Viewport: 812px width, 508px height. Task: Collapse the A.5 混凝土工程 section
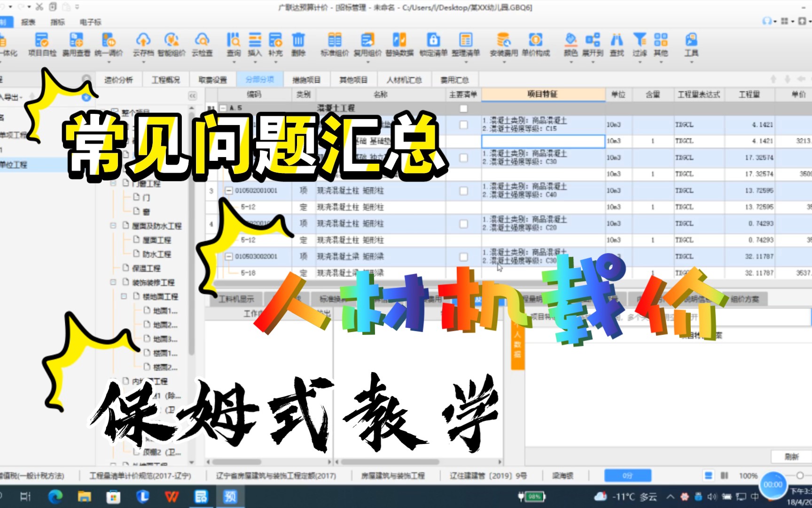(x=224, y=108)
